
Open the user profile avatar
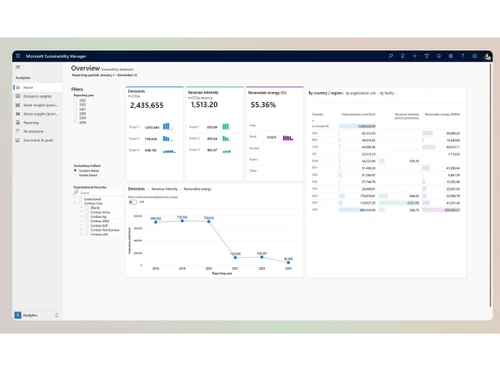tap(487, 56)
